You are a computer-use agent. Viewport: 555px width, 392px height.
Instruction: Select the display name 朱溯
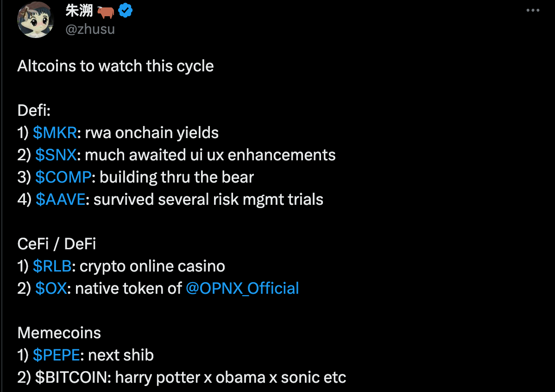tap(78, 10)
